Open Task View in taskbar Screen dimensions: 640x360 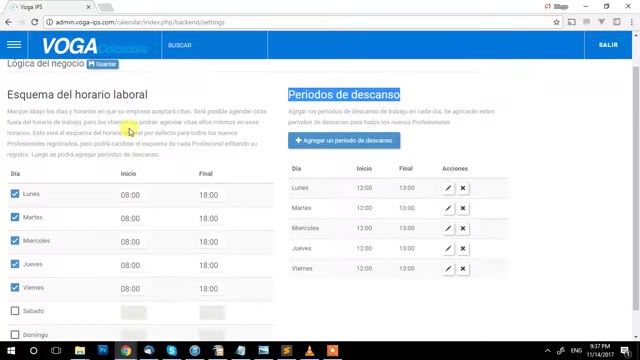coord(56,351)
